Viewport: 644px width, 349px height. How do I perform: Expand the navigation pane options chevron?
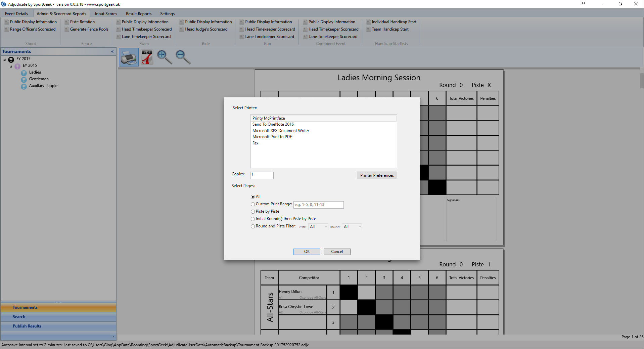113,336
